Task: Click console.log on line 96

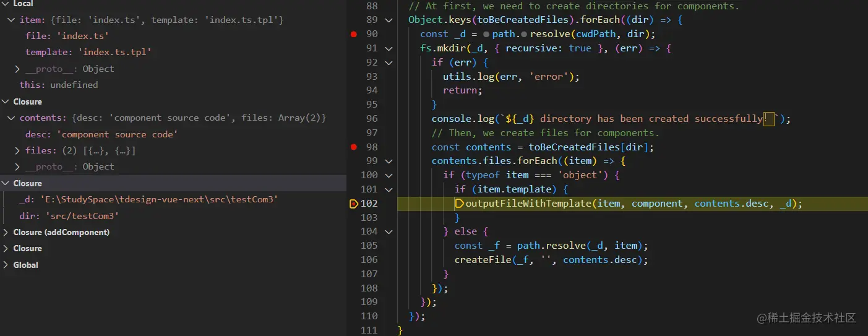Action: coord(463,119)
